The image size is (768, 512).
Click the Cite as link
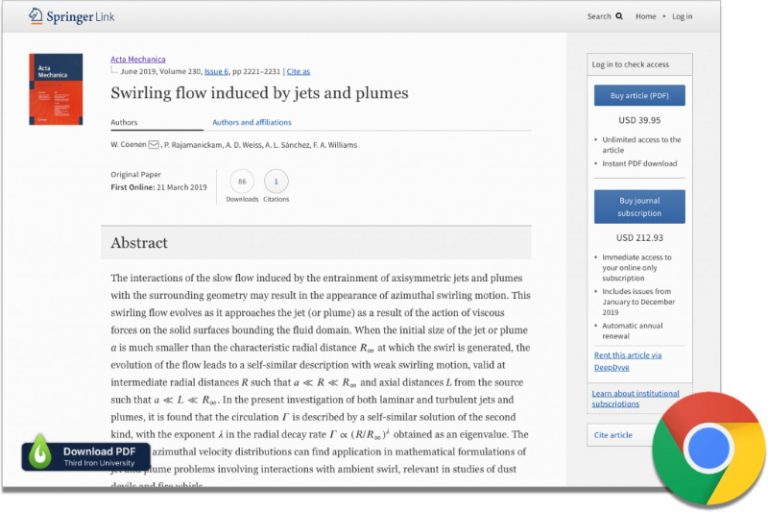click(x=298, y=72)
